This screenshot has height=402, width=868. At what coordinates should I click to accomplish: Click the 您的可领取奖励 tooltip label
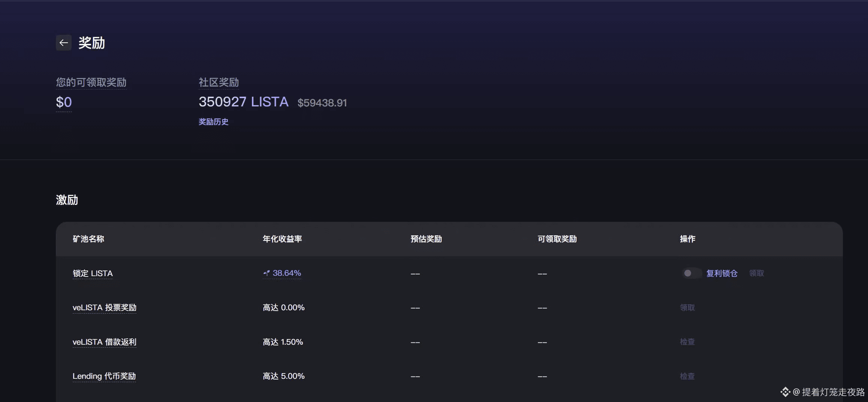click(91, 82)
